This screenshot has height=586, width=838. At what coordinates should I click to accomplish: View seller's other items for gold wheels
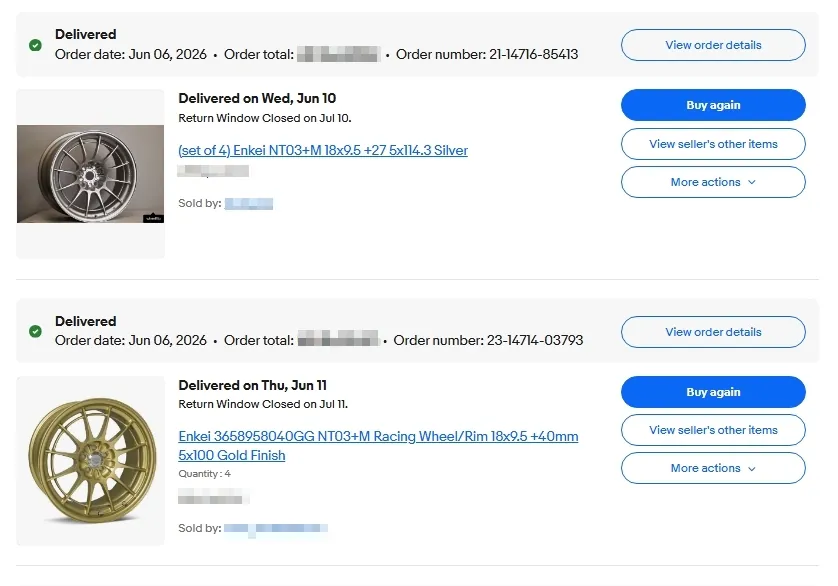click(713, 430)
